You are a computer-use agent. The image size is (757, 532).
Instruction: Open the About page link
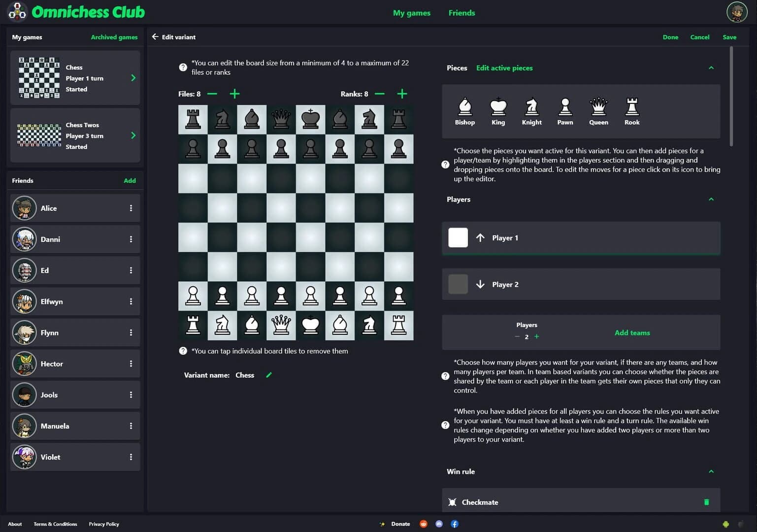point(15,524)
